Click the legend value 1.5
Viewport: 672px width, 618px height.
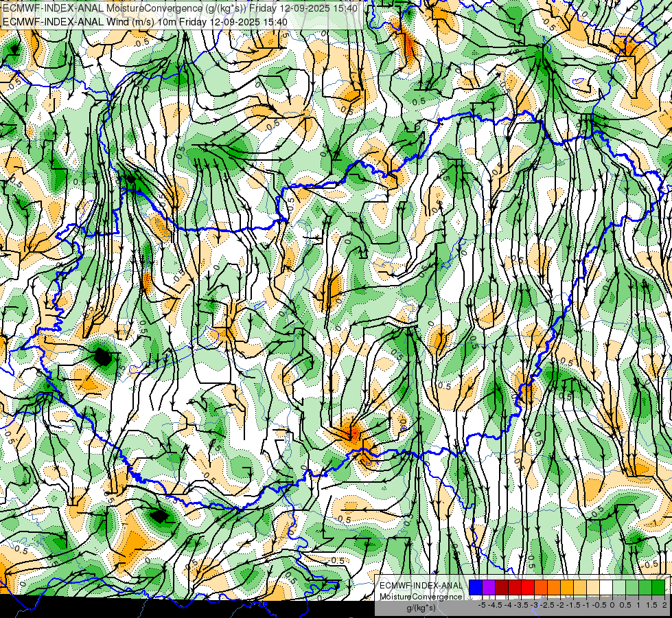652,605
